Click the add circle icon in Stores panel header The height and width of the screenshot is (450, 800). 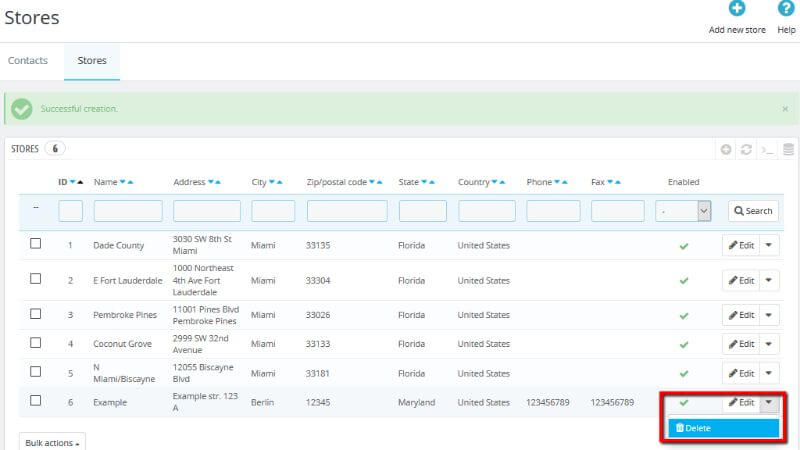coord(727,150)
